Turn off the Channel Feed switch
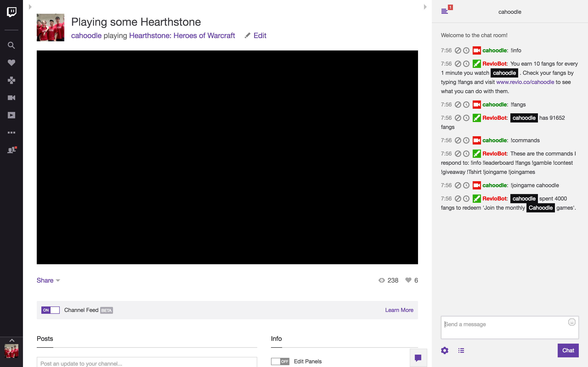 pyautogui.click(x=50, y=310)
